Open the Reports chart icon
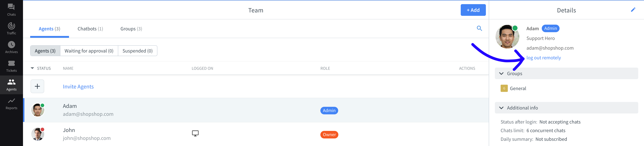 pyautogui.click(x=11, y=101)
